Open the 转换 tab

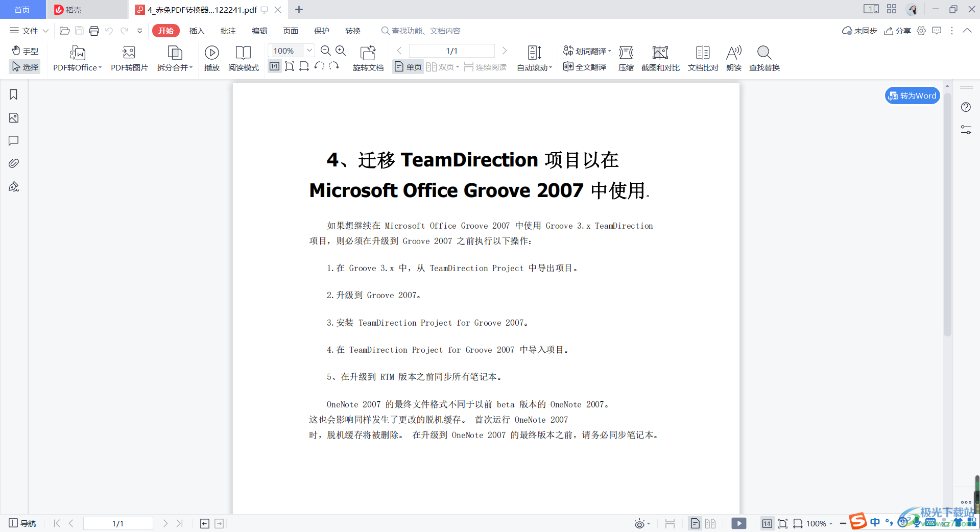point(353,31)
